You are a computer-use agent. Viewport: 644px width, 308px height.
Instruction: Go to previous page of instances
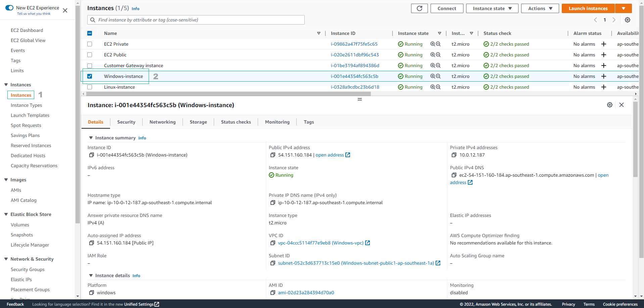coord(595,20)
